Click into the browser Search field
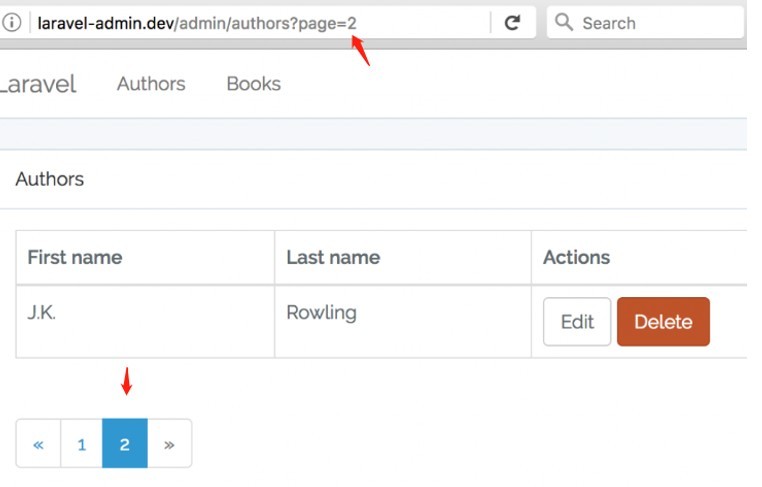This screenshot has height=487, width=762. tap(650, 22)
